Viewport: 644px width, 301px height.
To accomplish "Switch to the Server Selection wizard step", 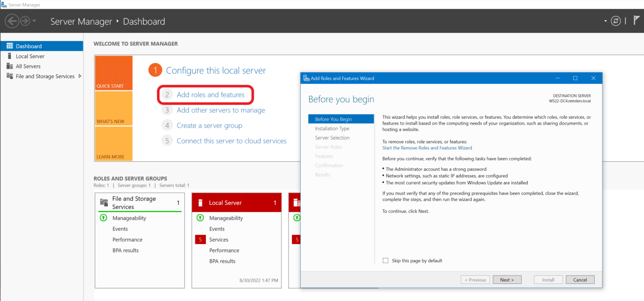I will point(332,137).
